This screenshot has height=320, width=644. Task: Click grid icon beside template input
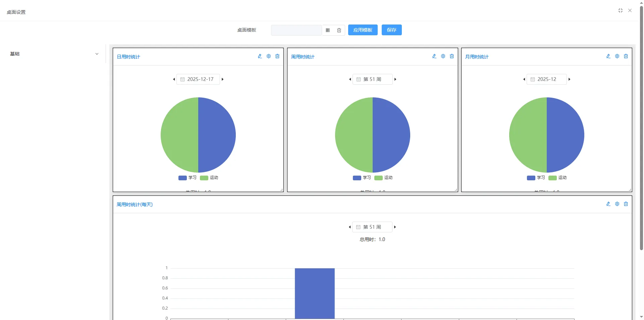328,30
